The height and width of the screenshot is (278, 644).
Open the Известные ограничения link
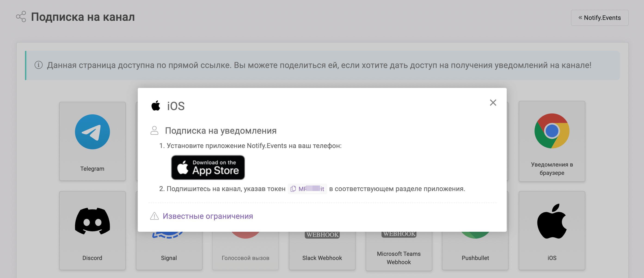(208, 216)
